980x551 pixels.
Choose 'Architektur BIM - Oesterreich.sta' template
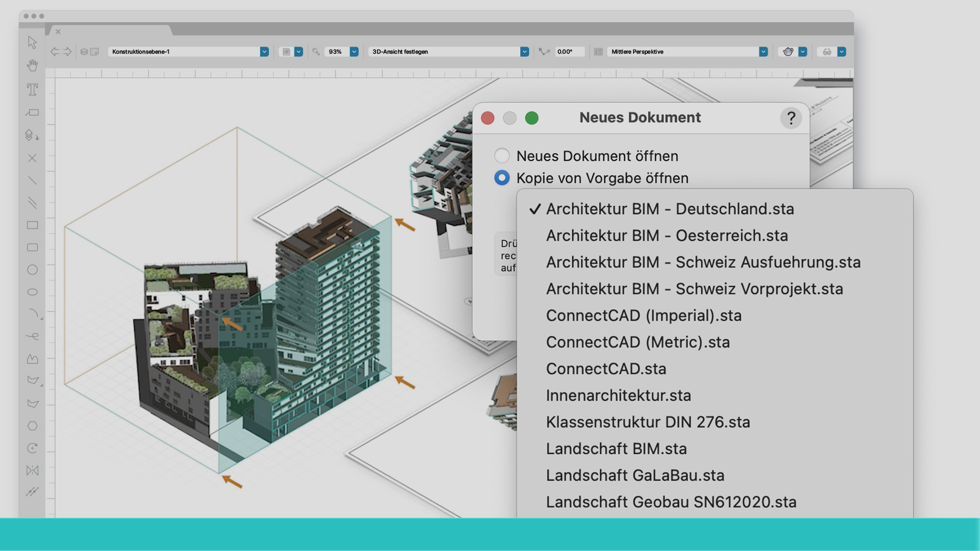(x=715, y=236)
